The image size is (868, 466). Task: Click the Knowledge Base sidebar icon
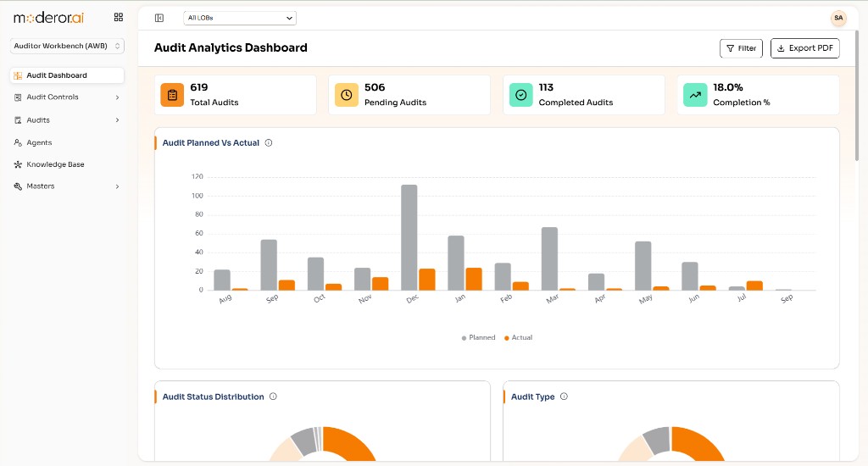18,164
